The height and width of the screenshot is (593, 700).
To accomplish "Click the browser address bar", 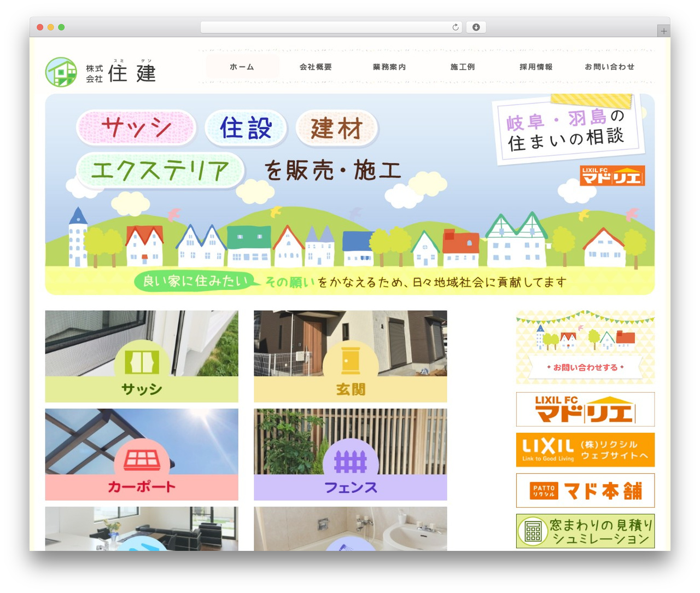I will [331, 27].
